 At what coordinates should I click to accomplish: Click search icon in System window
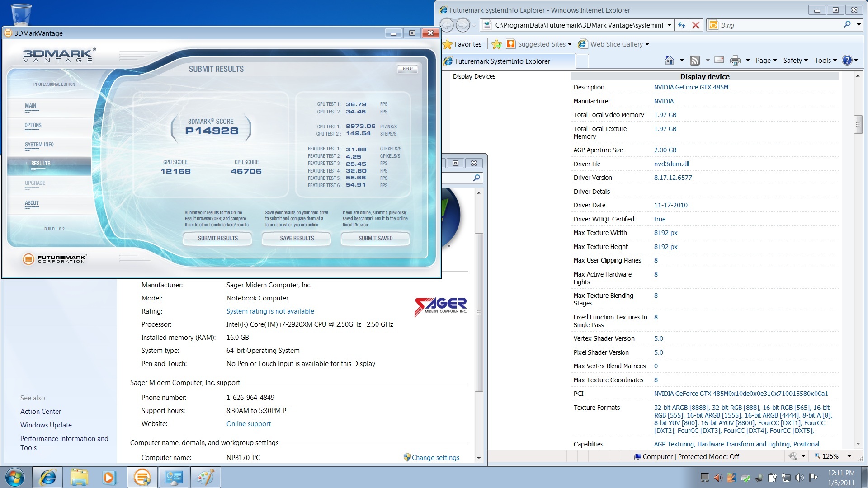(x=476, y=178)
